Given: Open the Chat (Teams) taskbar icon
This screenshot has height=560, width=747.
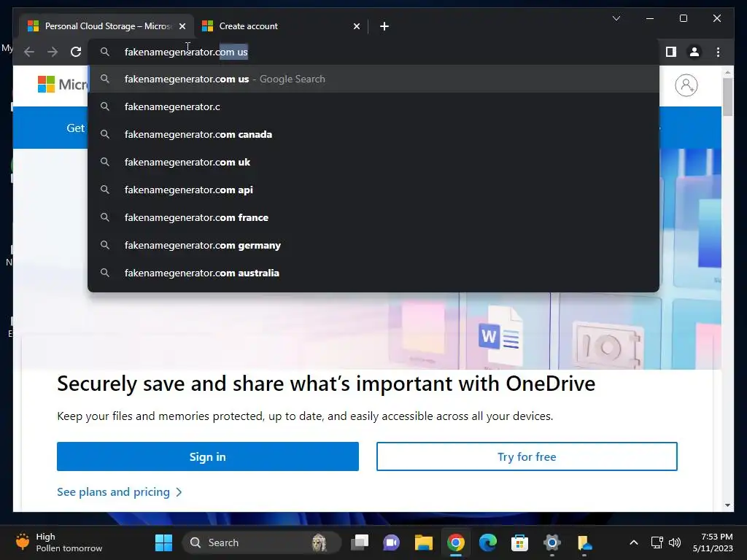Looking at the screenshot, I should tap(391, 542).
